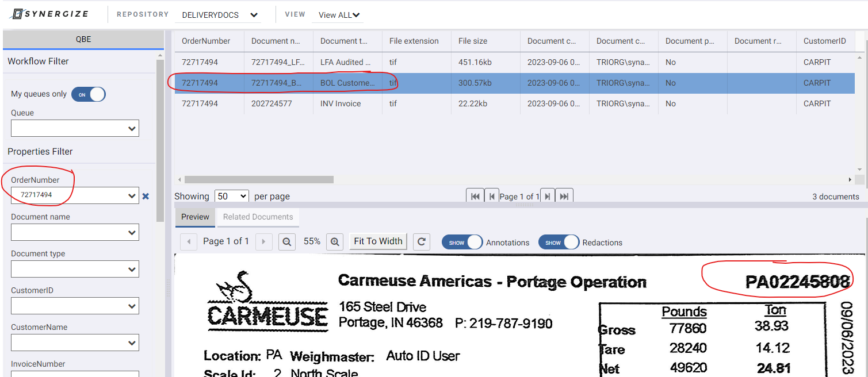
Task: Toggle Annotations show switch
Action: point(462,242)
